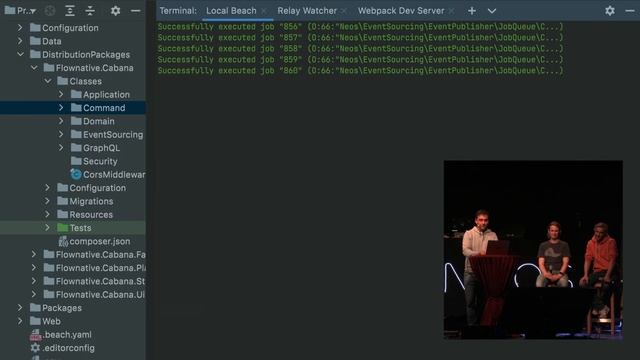This screenshot has height=360, width=640.
Task: Click terminal line for job "856"
Action: [x=360, y=27]
